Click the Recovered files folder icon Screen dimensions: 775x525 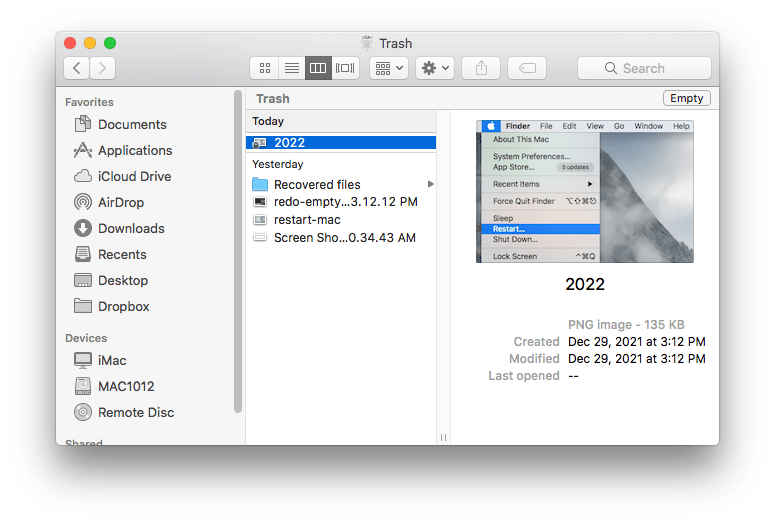[x=259, y=184]
